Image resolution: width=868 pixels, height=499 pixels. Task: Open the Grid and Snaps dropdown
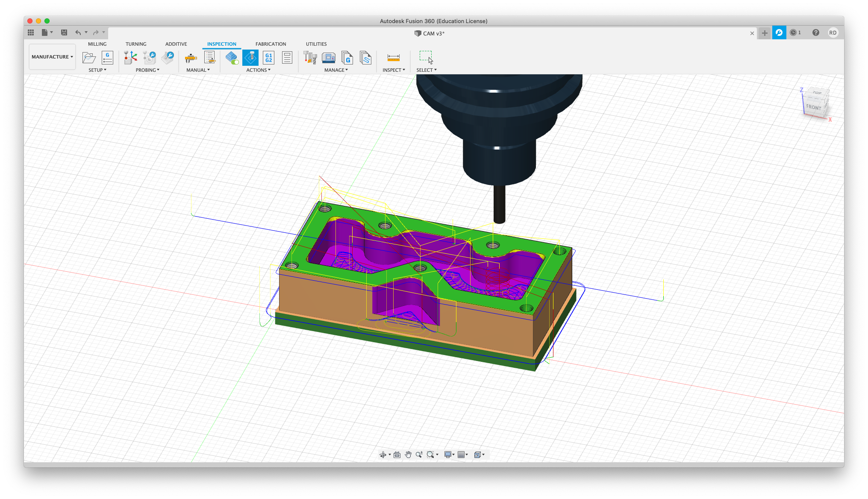click(x=463, y=455)
